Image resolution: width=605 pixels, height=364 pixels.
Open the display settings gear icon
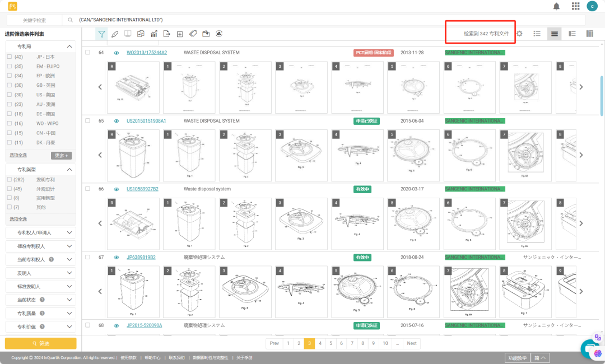[519, 34]
